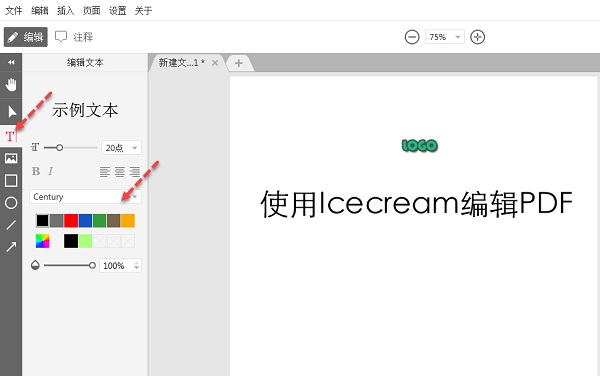Close the 新建文...1 document tab
This screenshot has width=600, height=376.
click(x=215, y=63)
